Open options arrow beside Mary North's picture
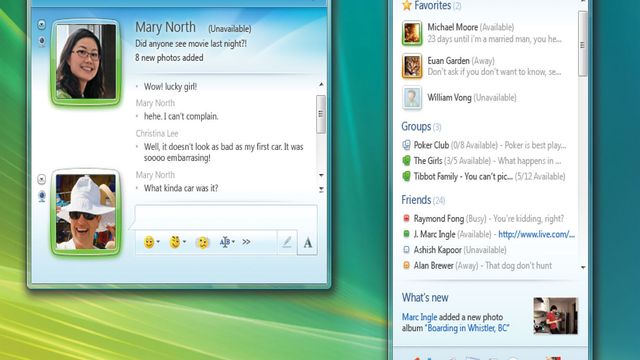The width and height of the screenshot is (640, 360). click(x=42, y=24)
